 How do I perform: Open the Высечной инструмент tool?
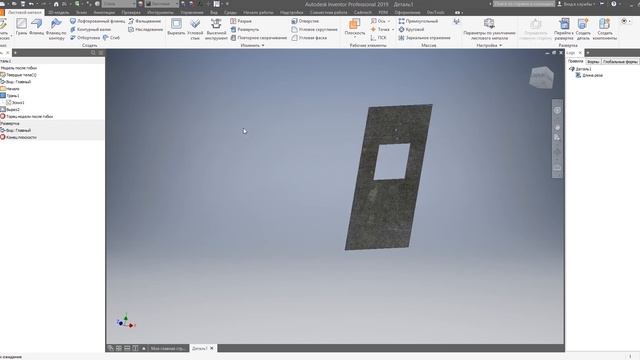[x=216, y=29]
